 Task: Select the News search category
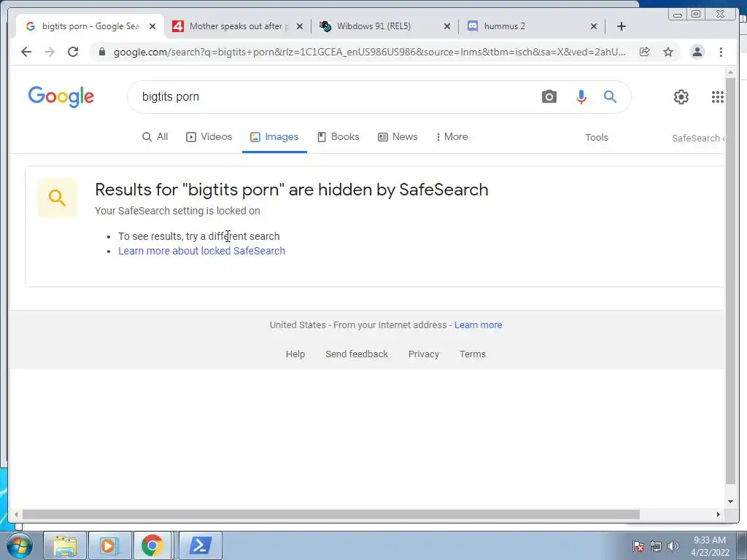point(398,136)
